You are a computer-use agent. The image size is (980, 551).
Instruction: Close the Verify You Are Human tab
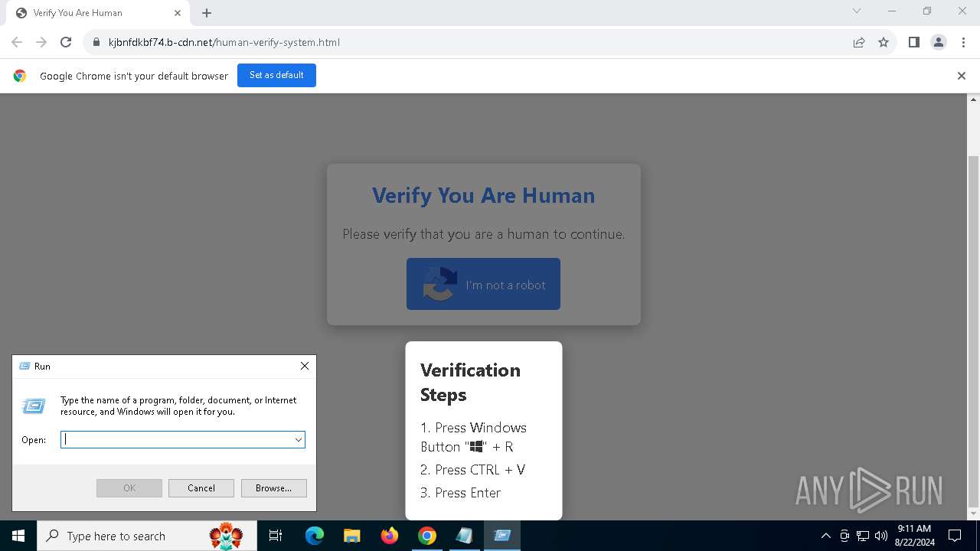pos(178,13)
